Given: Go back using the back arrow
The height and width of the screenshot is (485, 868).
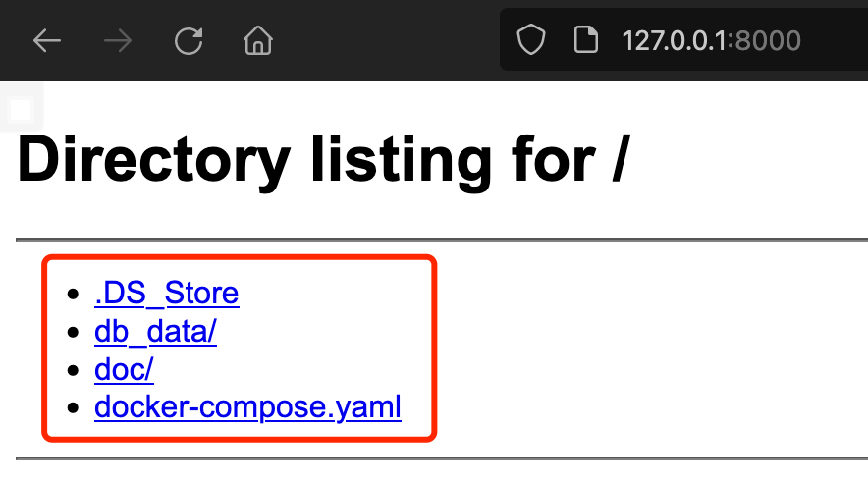Looking at the screenshot, I should (x=46, y=40).
